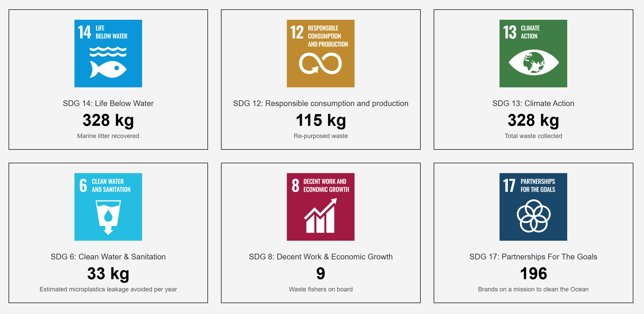This screenshot has width=644, height=314.
Task: Click 'Brands on a mission to clean the Ocean'
Action: (x=533, y=289)
